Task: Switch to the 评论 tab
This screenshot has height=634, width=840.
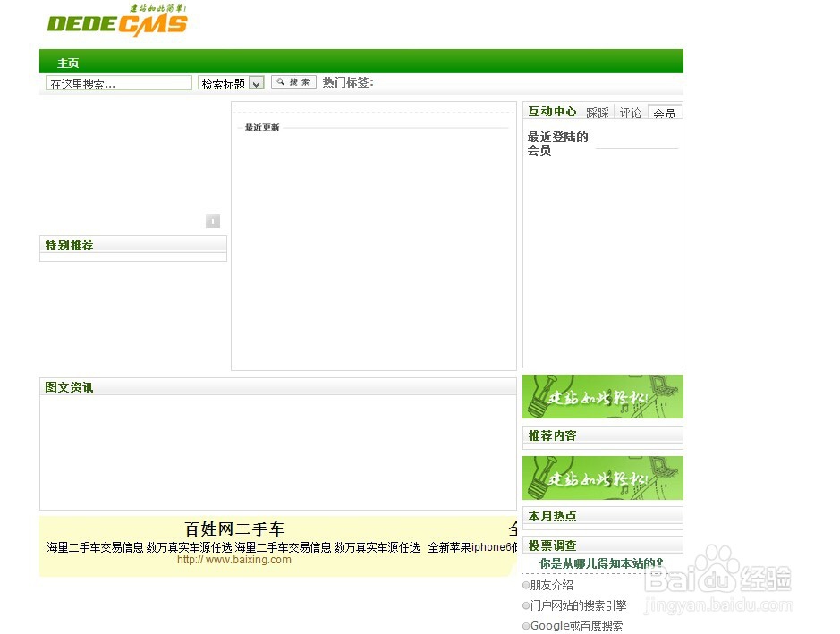Action: [631, 112]
